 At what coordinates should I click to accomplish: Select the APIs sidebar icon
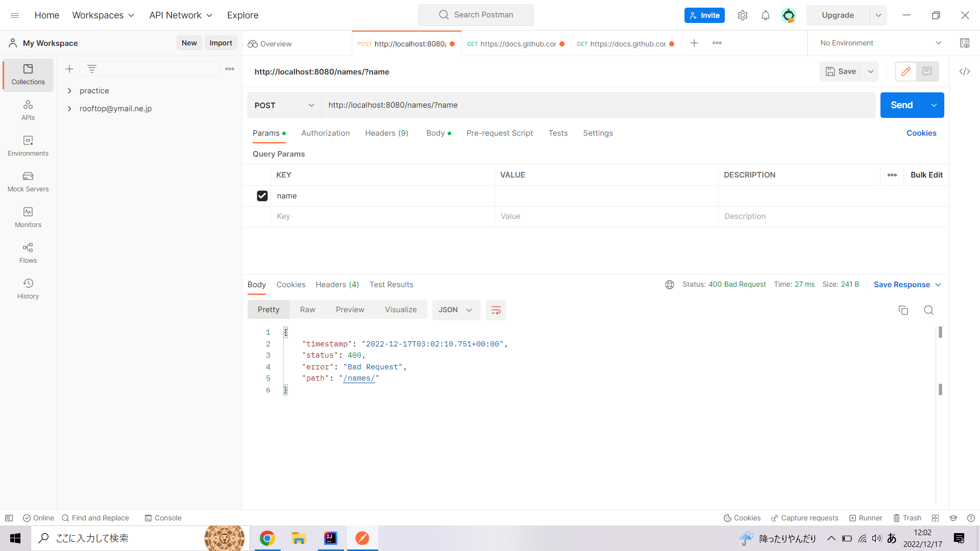click(x=28, y=110)
